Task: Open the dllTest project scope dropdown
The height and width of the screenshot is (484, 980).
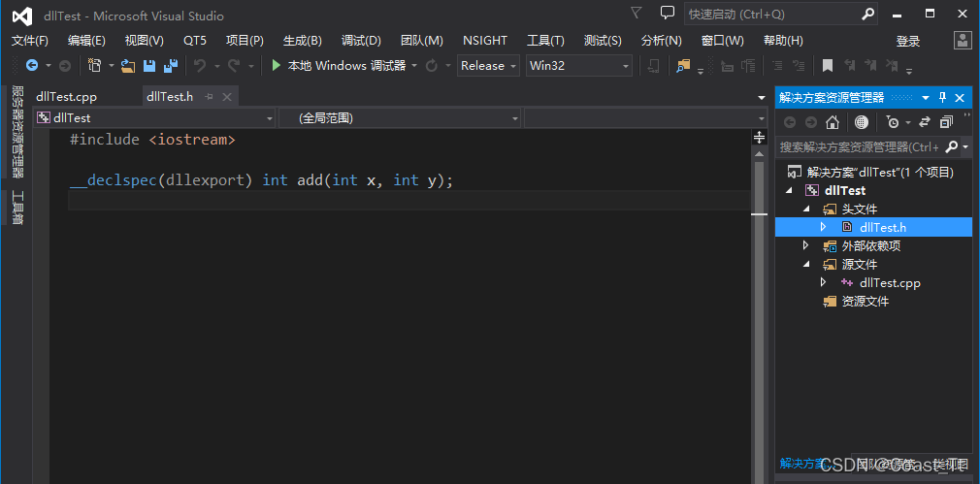Action: point(154,117)
